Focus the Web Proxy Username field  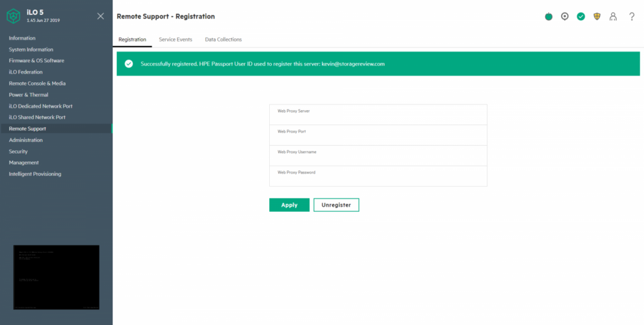378,155
